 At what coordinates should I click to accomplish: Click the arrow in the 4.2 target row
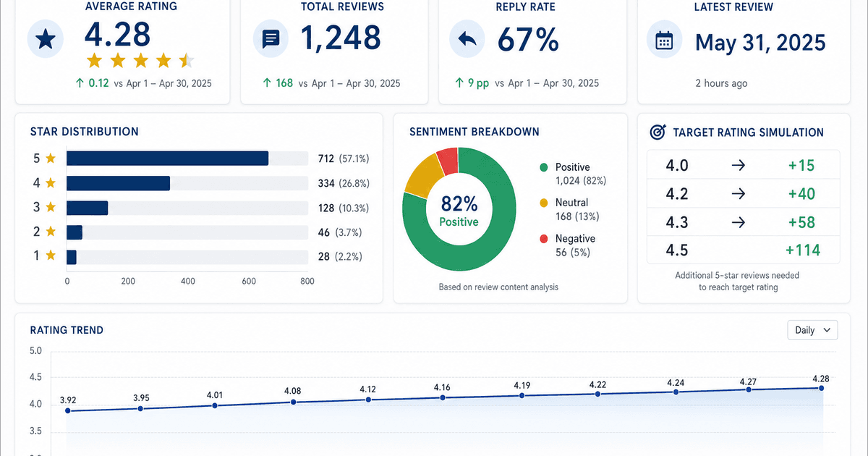pos(739,194)
